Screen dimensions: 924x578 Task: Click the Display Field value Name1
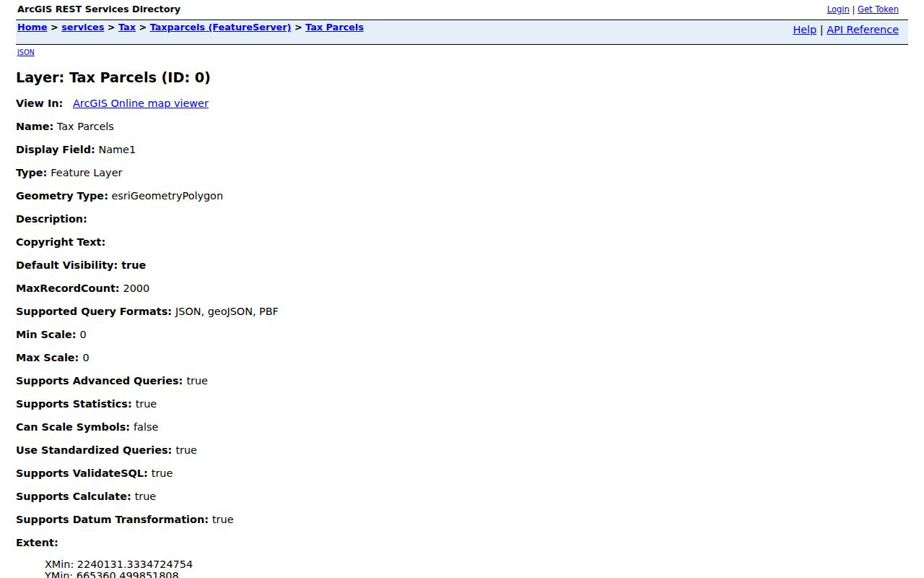coord(117,150)
